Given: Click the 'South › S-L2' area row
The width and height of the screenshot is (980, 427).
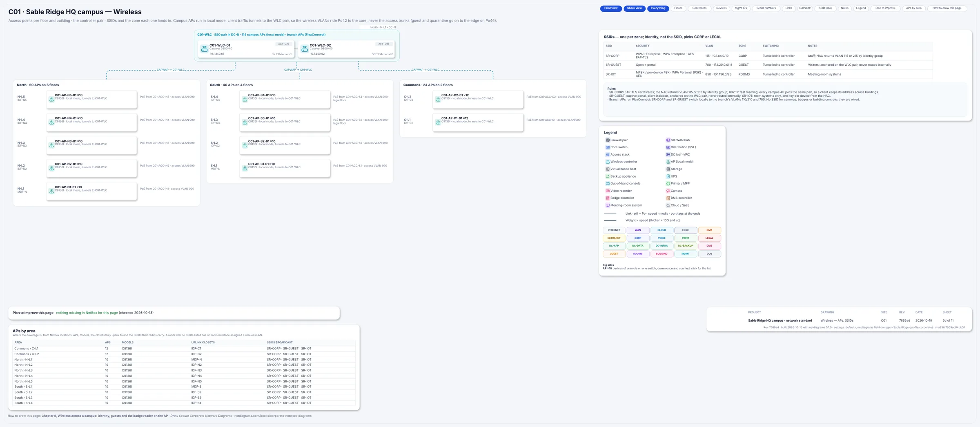Looking at the screenshot, I should (x=184, y=392).
